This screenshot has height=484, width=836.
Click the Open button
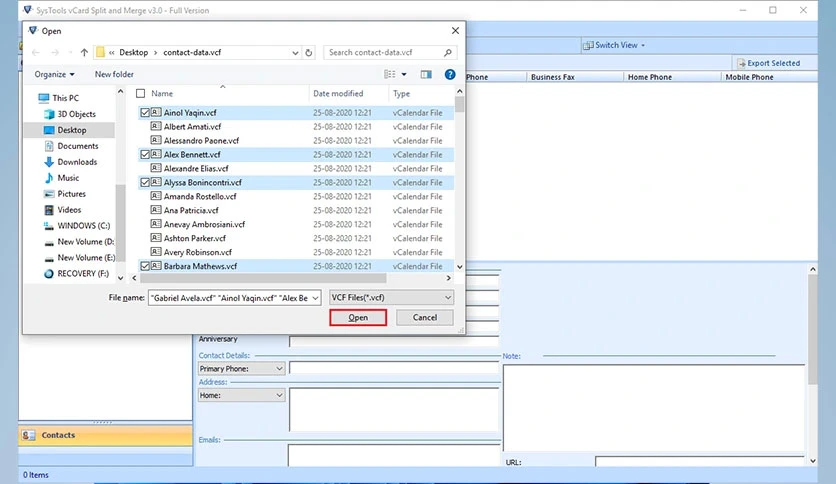pyautogui.click(x=358, y=317)
